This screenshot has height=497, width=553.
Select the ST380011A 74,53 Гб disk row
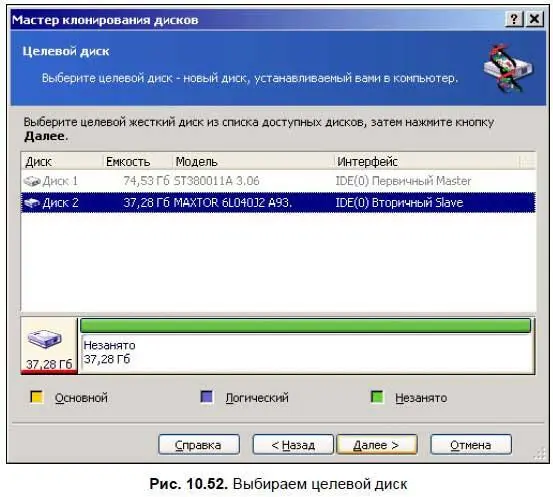pyautogui.click(x=278, y=181)
